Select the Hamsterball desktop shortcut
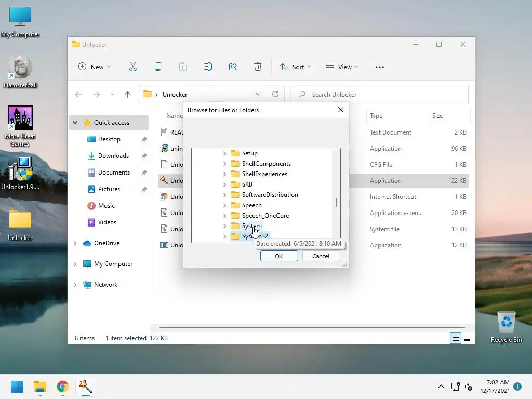 [x=20, y=72]
